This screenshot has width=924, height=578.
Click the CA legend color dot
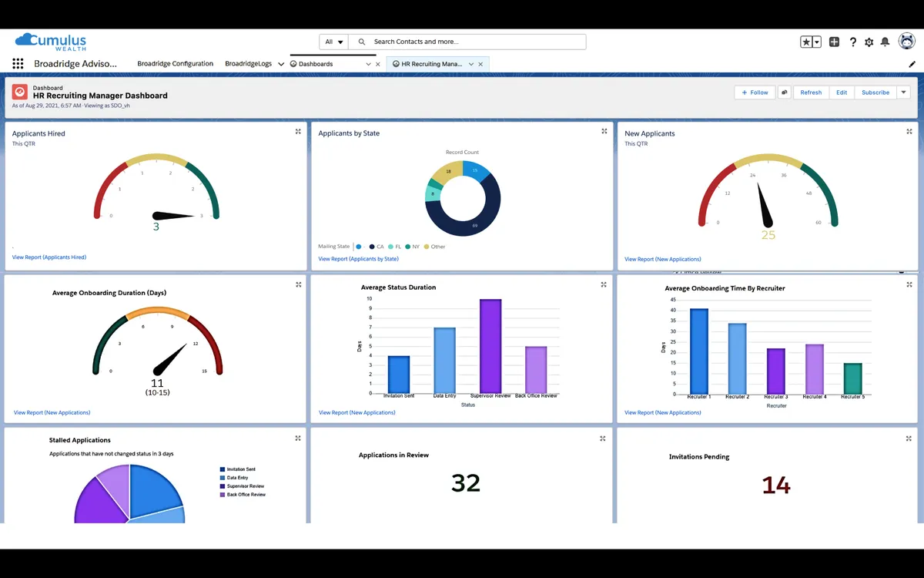pyautogui.click(x=372, y=247)
